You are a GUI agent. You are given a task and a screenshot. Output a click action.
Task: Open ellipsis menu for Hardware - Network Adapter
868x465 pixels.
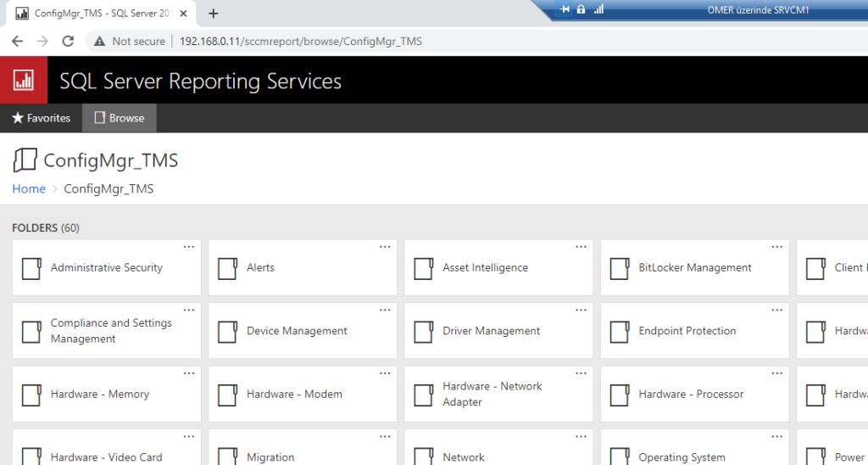pyautogui.click(x=581, y=373)
